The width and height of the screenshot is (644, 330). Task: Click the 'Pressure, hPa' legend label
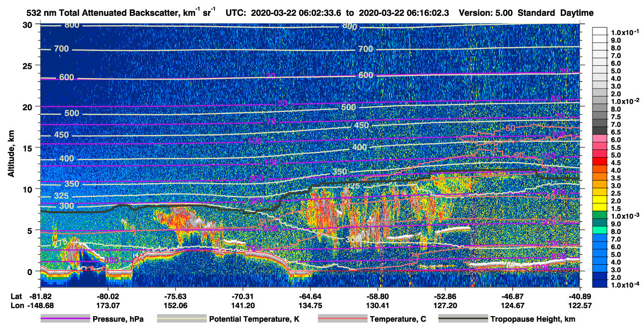pyautogui.click(x=118, y=319)
